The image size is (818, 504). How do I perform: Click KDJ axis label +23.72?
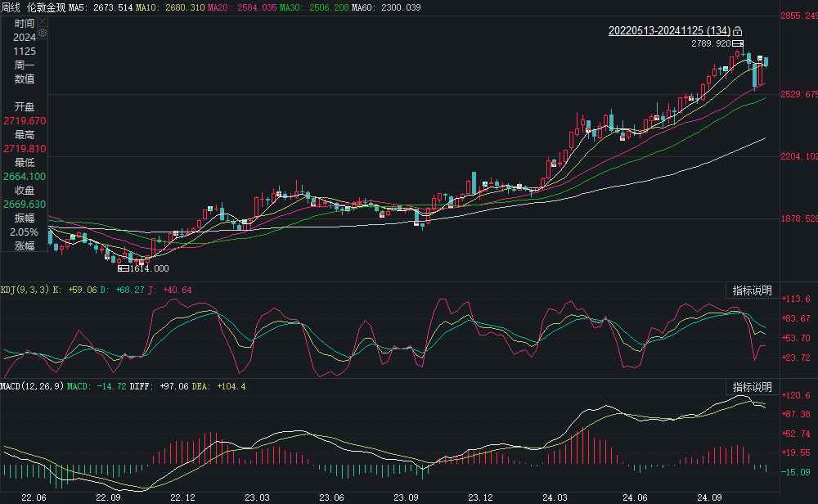click(x=796, y=358)
